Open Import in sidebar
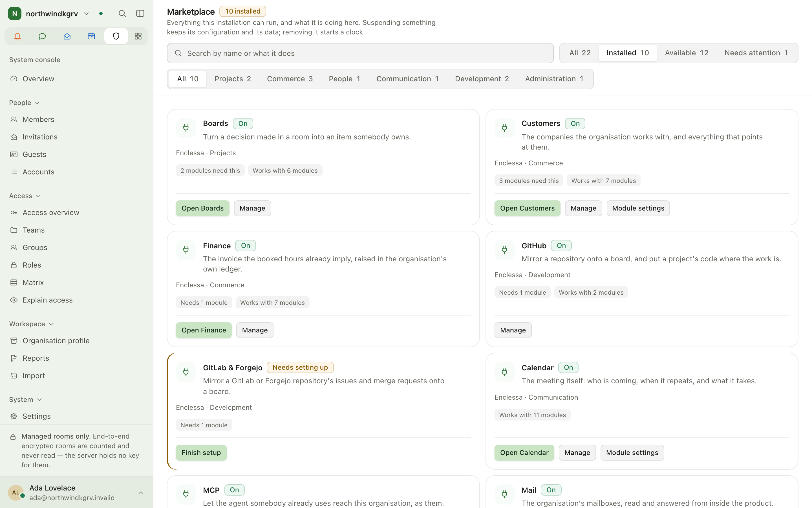The width and height of the screenshot is (812, 508). 76,375
